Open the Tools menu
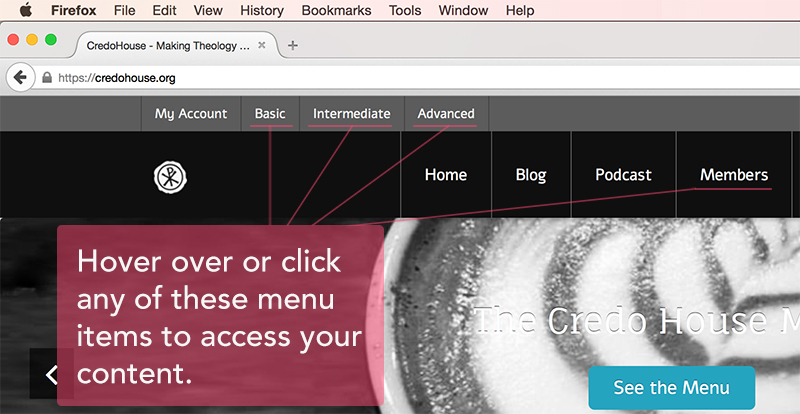The width and height of the screenshot is (800, 414). [405, 10]
